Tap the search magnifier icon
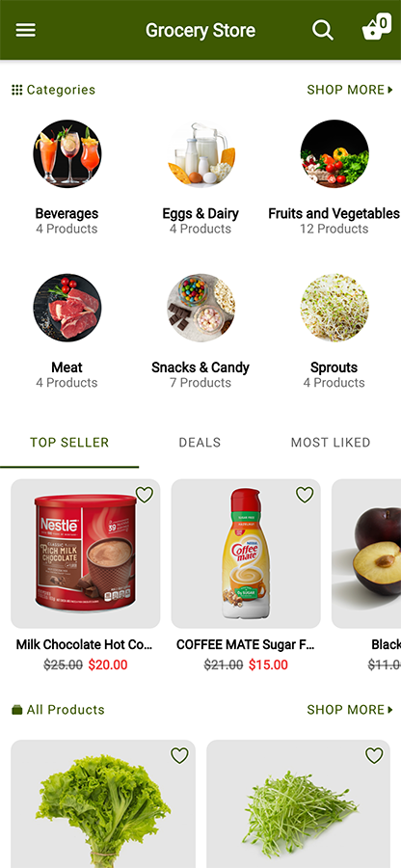Screen dimensions: 401x868 point(323,30)
